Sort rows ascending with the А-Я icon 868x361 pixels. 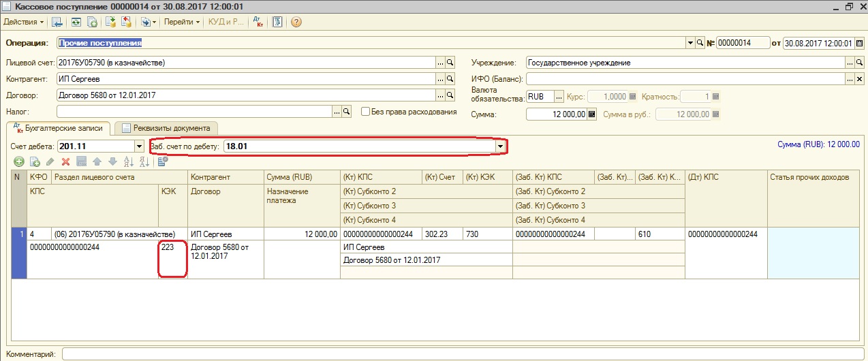tap(127, 161)
